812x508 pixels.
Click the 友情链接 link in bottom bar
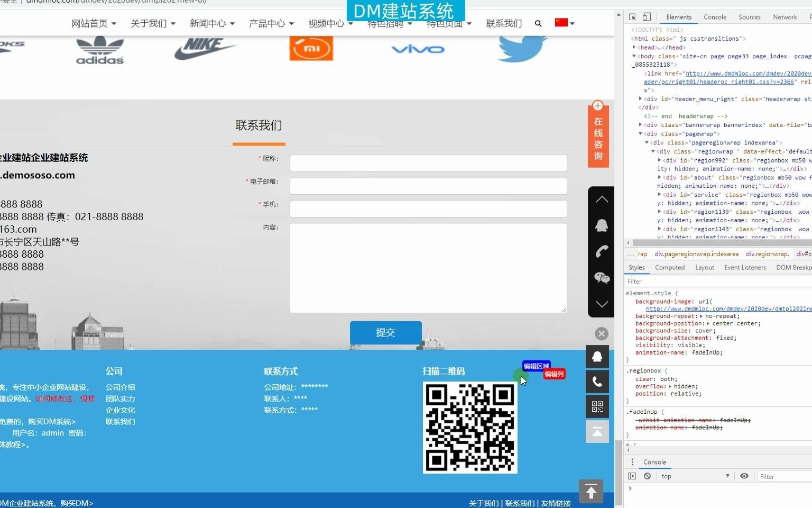pos(556,503)
